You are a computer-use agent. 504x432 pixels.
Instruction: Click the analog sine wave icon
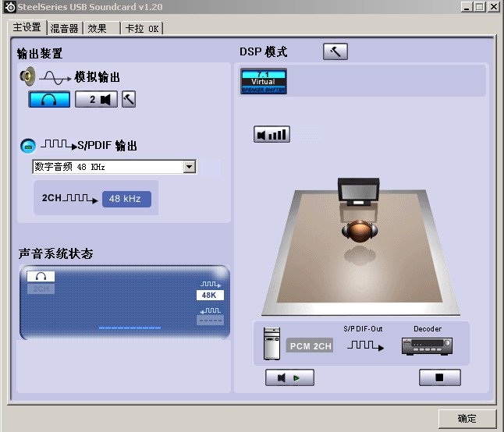55,78
